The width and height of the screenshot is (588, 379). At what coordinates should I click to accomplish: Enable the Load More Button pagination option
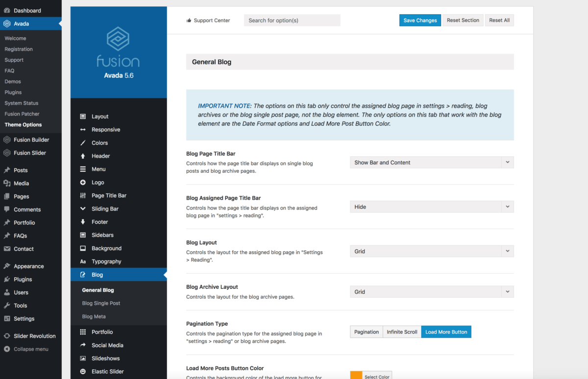point(446,332)
